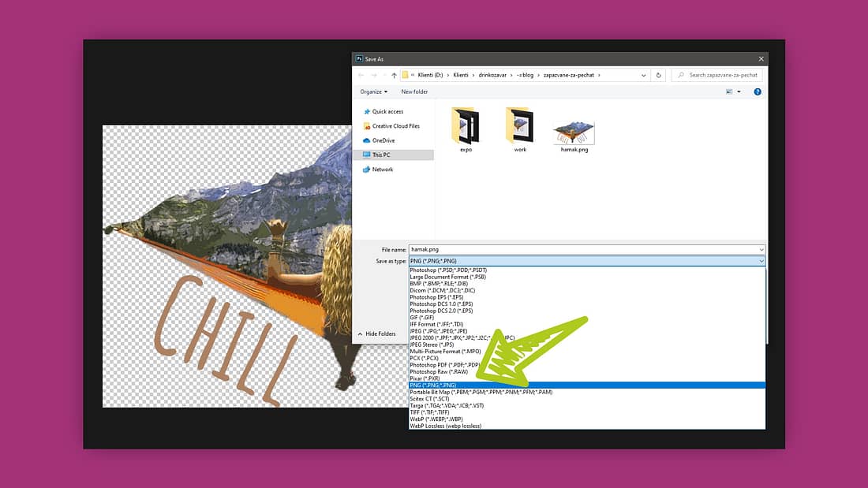Click the File name input field
Viewport: 868px width, 488px height.
point(584,249)
